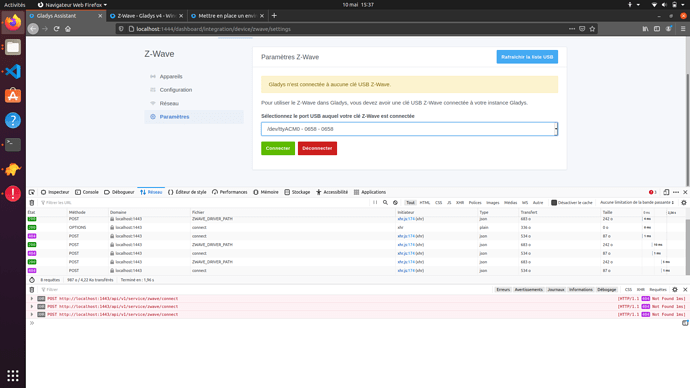This screenshot has width=690, height=388.
Task: Open network panel settings gear
Action: click(x=684, y=203)
